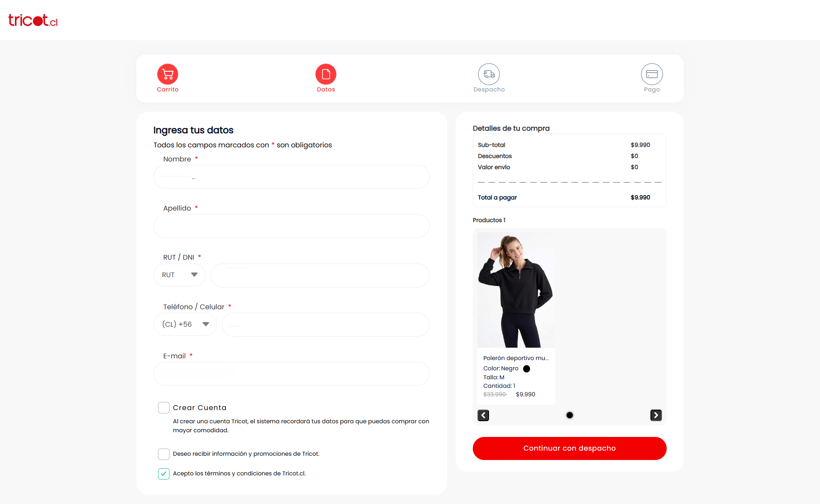Show previous product with left arrow
The height and width of the screenshot is (504, 820).
tap(483, 415)
